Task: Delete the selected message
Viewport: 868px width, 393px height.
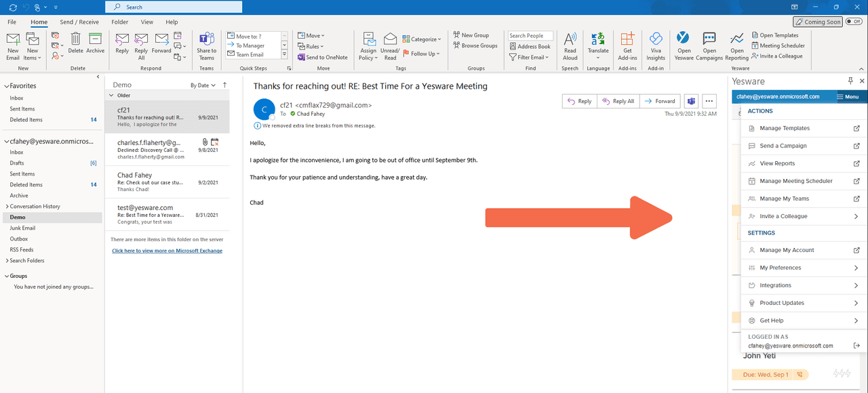Action: (76, 43)
